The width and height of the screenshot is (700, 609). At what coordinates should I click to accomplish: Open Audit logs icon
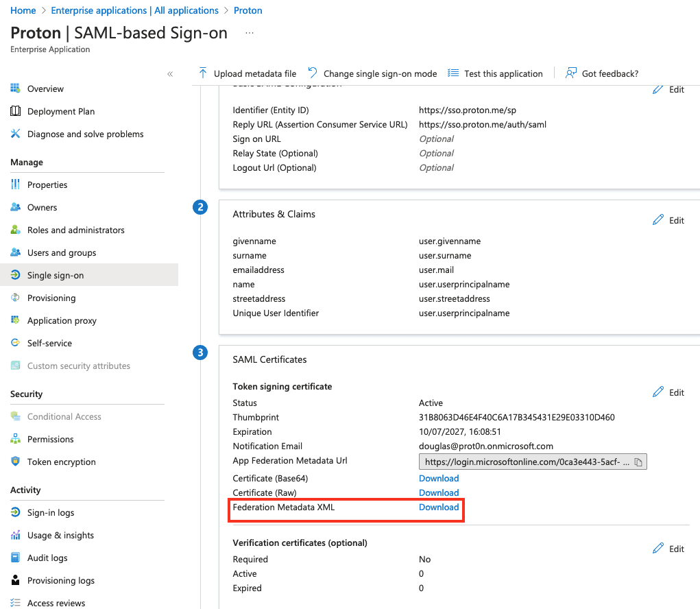tap(15, 557)
